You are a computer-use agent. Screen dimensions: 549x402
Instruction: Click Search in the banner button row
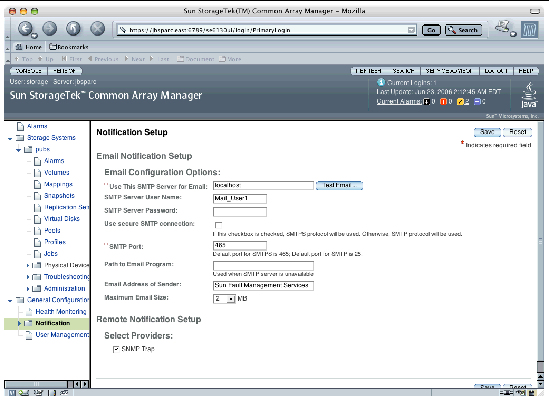pos(403,71)
